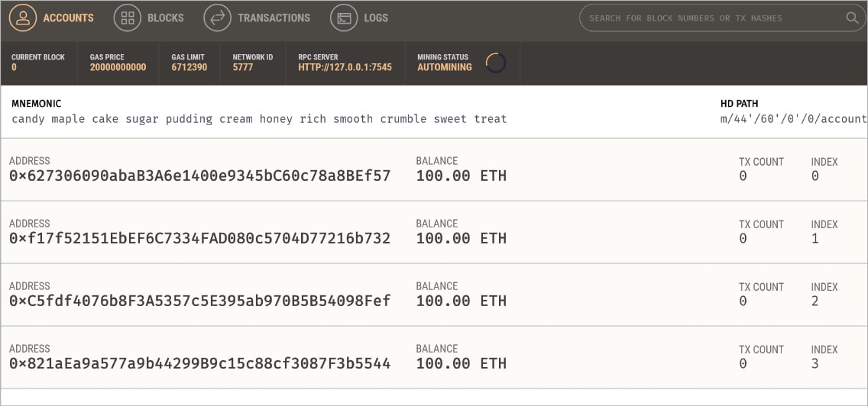Viewport: 868px width, 406px height.
Task: Select address starting with 0x821a
Action: click(199, 364)
